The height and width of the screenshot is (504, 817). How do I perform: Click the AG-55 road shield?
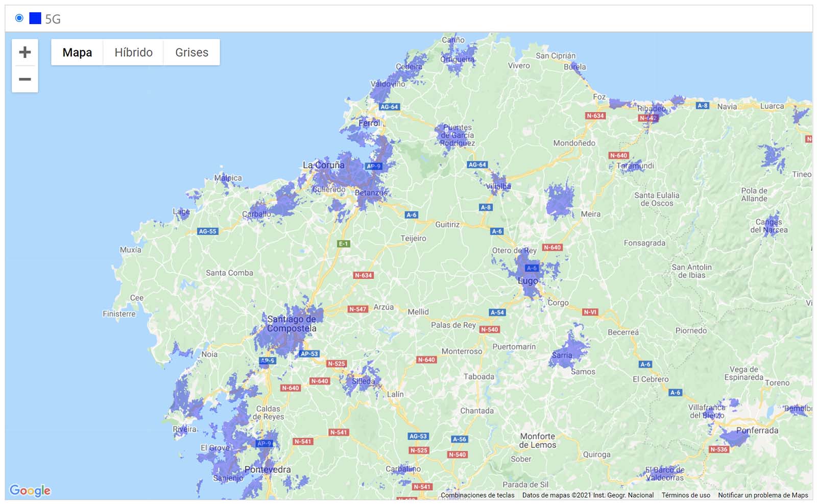point(208,231)
